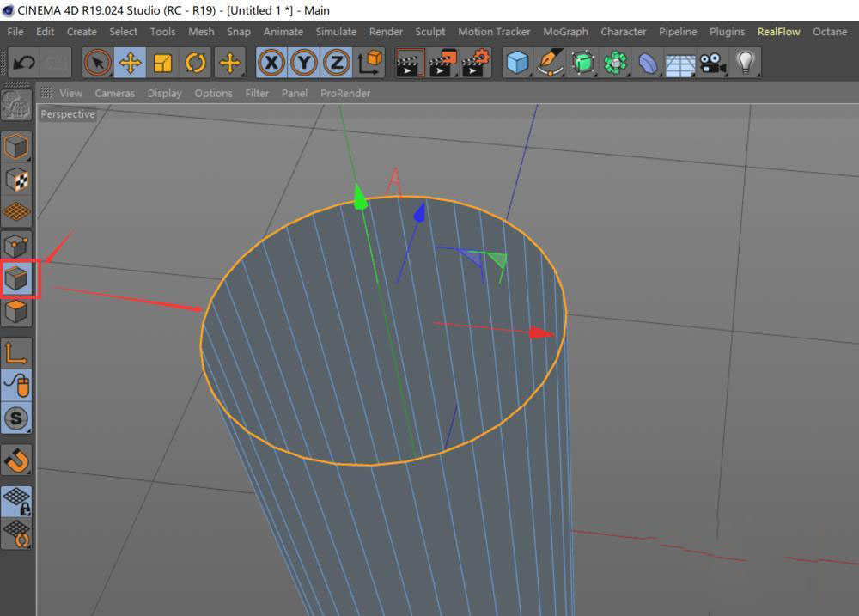Click Render to Picture Viewer icon
859x616 pixels.
tap(442, 63)
